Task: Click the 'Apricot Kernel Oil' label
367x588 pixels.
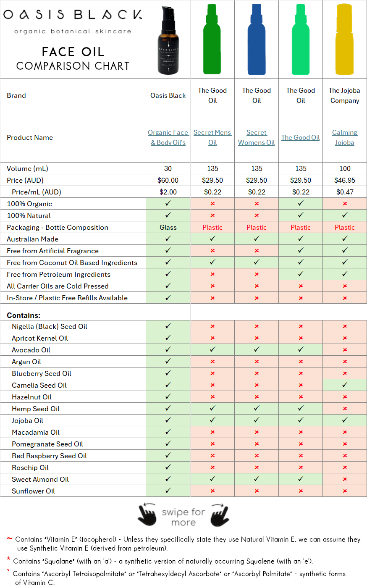Action: tap(40, 338)
